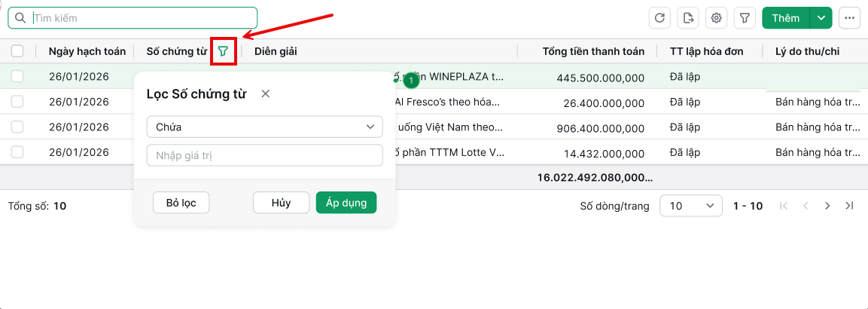Open the three-dots more options button
The height and width of the screenshot is (309, 868).
click(850, 18)
